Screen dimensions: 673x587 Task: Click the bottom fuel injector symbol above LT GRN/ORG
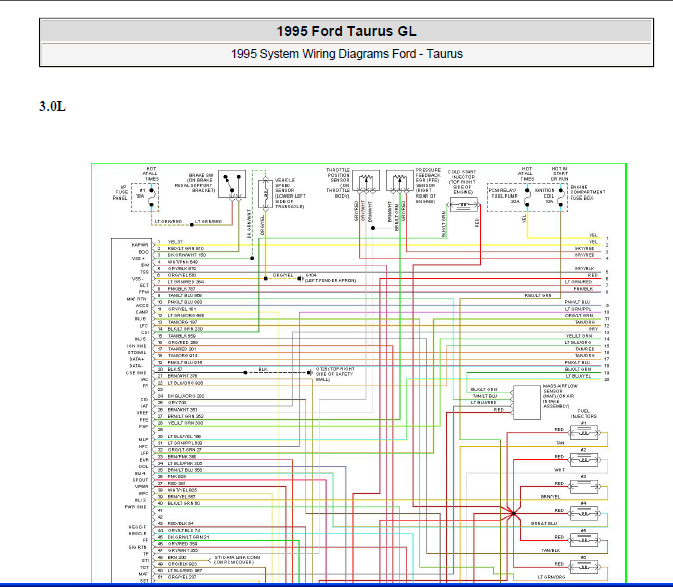(x=584, y=566)
